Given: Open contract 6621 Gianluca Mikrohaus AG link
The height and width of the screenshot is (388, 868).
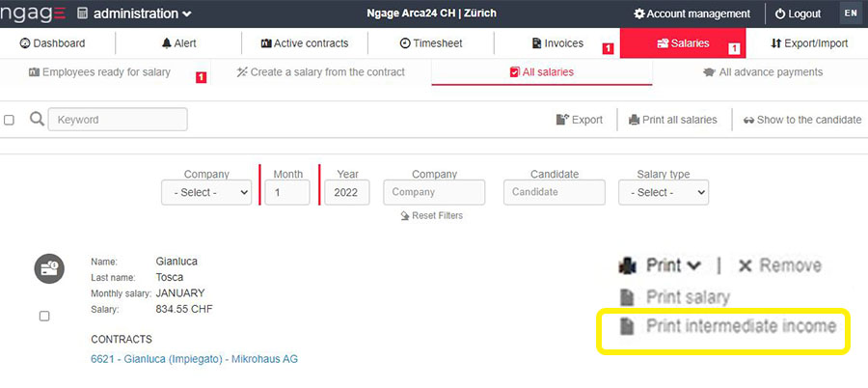Looking at the screenshot, I should [194, 359].
